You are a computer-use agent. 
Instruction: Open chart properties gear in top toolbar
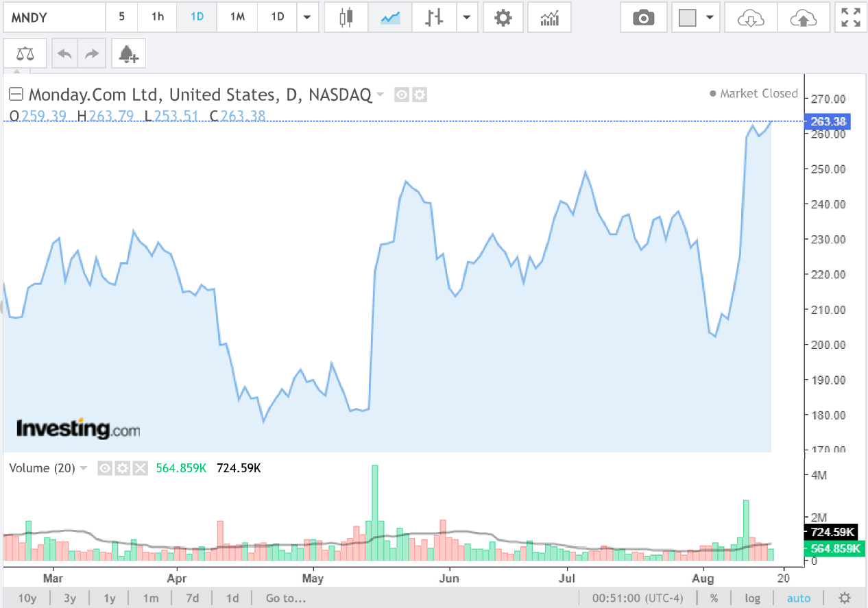coord(503,17)
